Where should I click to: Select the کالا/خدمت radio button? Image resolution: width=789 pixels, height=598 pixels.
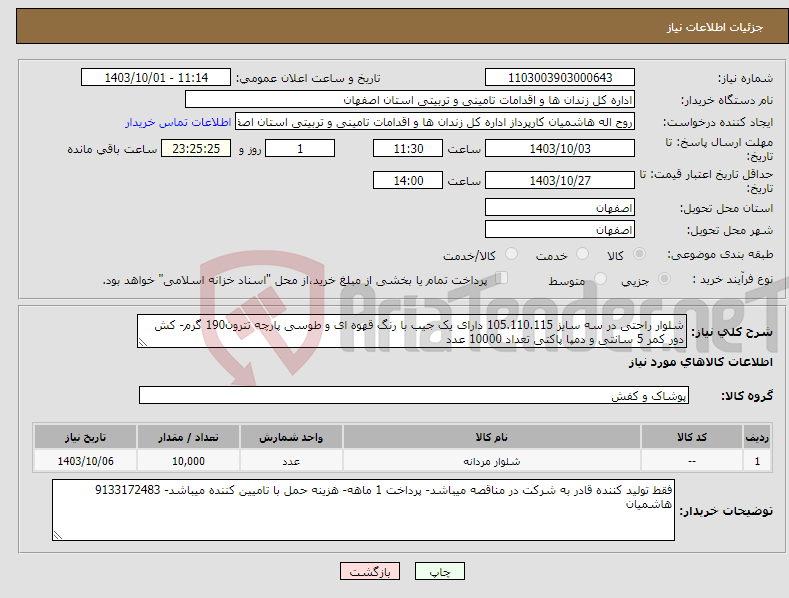(x=511, y=254)
